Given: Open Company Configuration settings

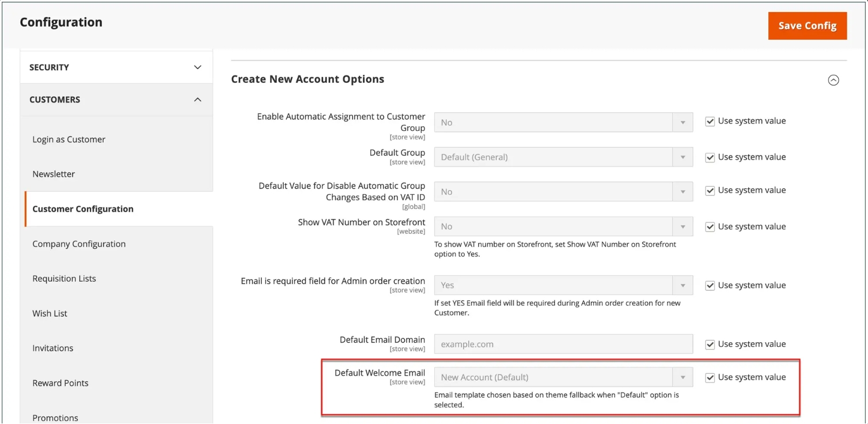Looking at the screenshot, I should [x=79, y=244].
